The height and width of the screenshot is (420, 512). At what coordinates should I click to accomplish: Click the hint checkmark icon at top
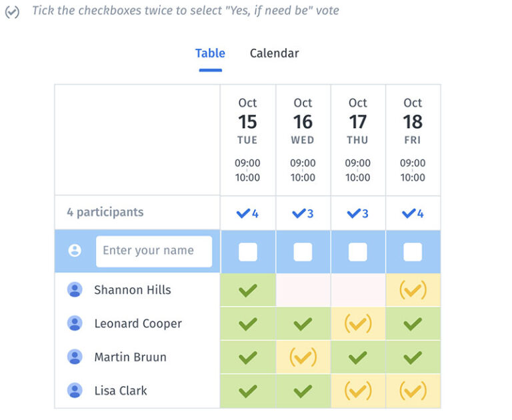point(12,12)
